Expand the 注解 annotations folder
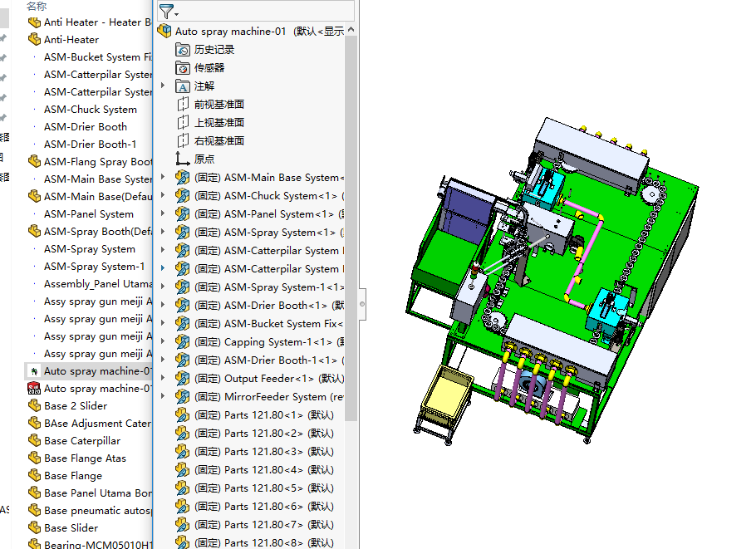This screenshot has width=756, height=549. pos(163,86)
